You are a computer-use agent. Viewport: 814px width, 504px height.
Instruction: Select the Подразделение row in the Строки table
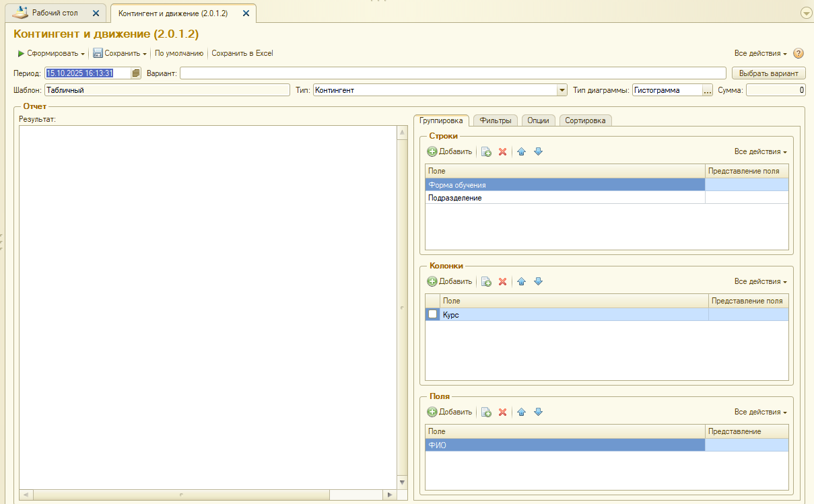564,198
